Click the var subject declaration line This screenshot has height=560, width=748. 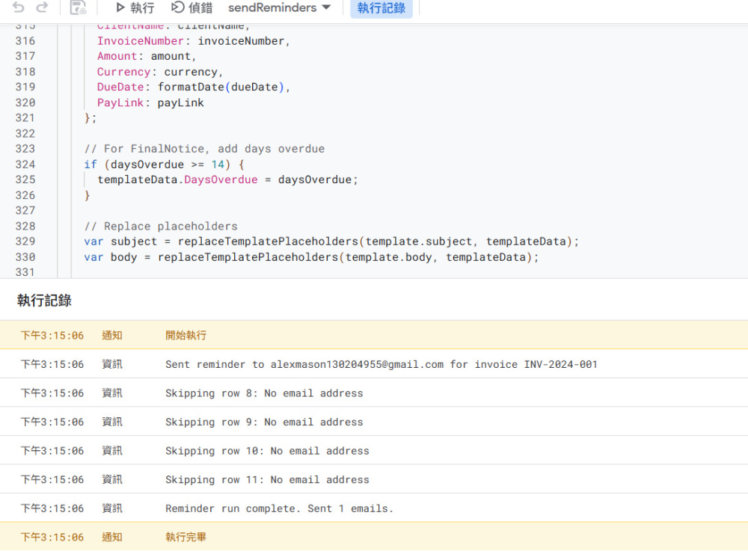click(x=331, y=241)
